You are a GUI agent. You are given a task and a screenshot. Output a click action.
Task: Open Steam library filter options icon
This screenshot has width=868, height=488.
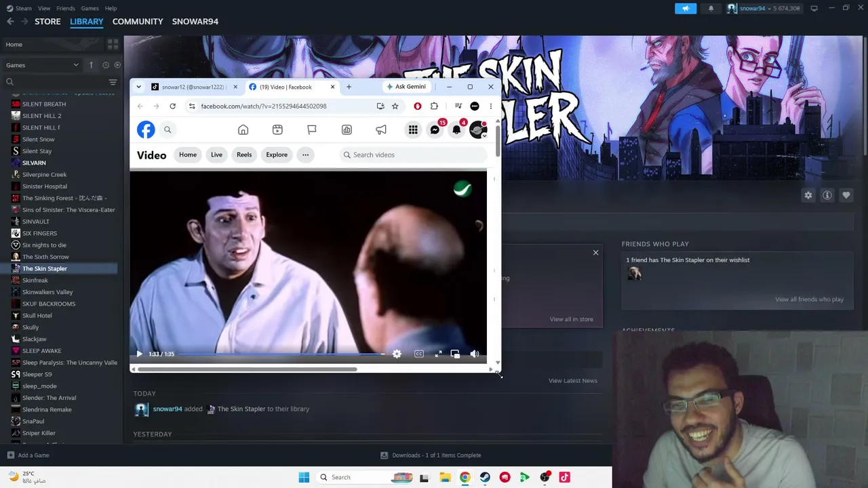(x=113, y=82)
